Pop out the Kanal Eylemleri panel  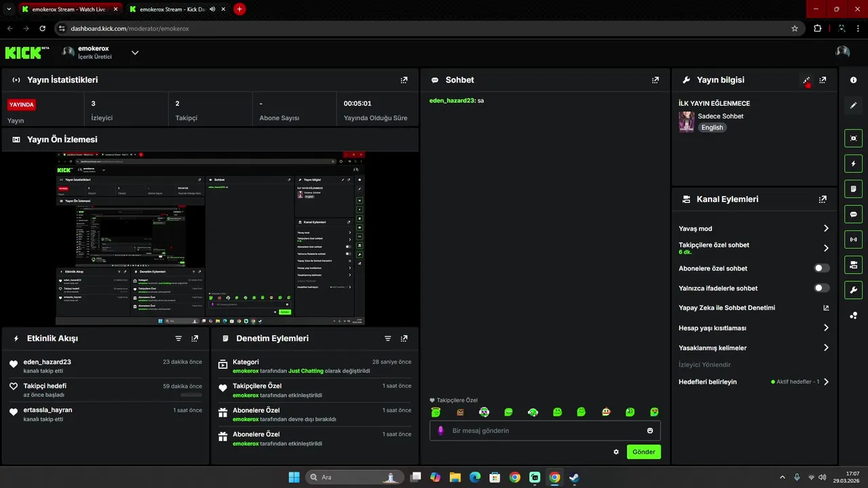tap(823, 199)
